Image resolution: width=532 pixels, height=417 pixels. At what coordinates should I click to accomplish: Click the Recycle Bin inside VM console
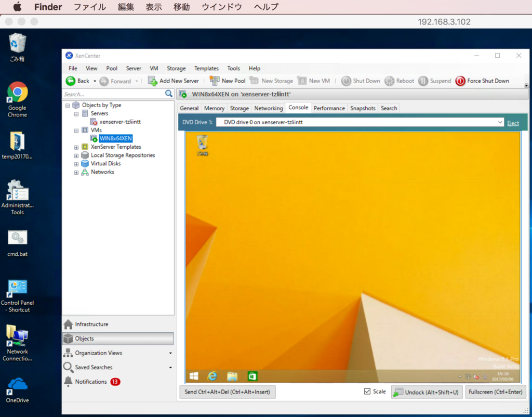(203, 146)
